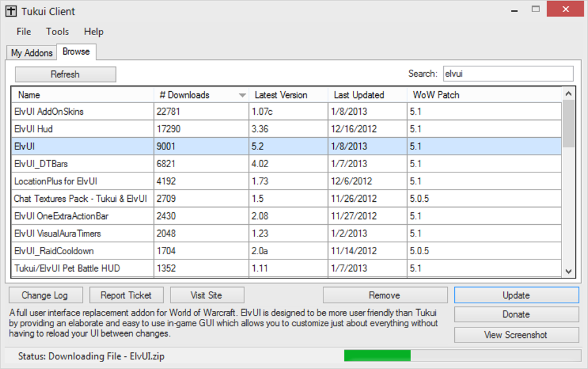The width and height of the screenshot is (588, 369).
Task: Click the View Screenshot button
Action: point(517,335)
